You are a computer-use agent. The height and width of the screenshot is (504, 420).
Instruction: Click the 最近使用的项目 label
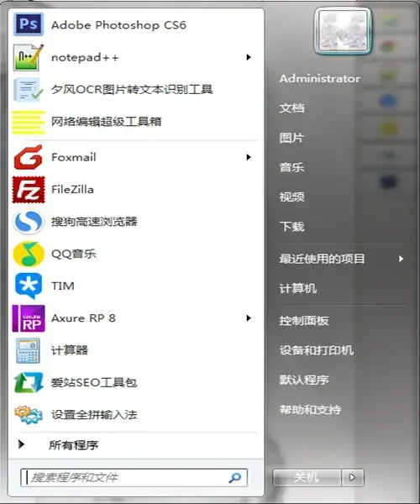[323, 259]
